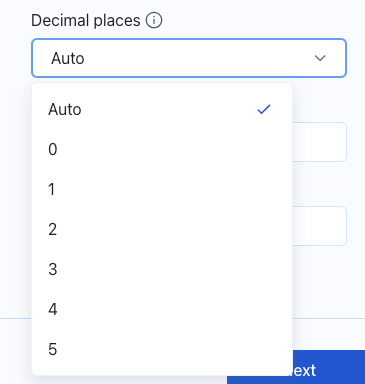Collapse the dropdown using the chevron arrow
The image size is (365, 384).
click(x=320, y=58)
